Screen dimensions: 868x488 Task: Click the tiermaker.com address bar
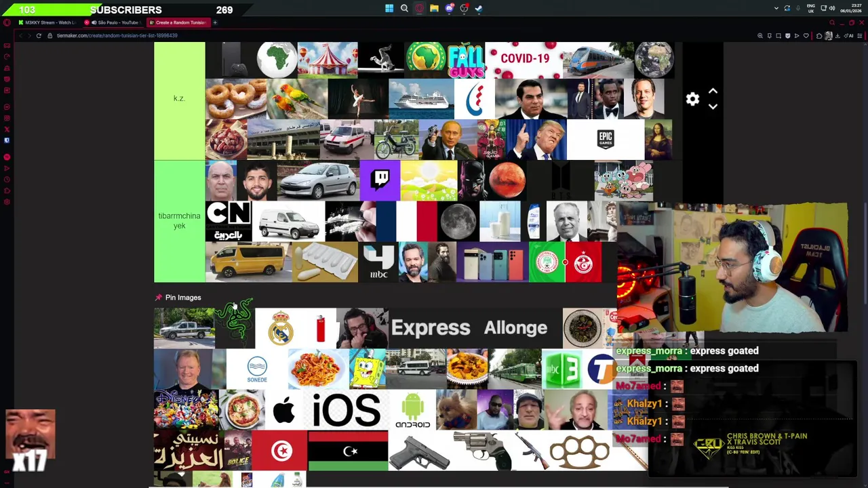click(117, 35)
